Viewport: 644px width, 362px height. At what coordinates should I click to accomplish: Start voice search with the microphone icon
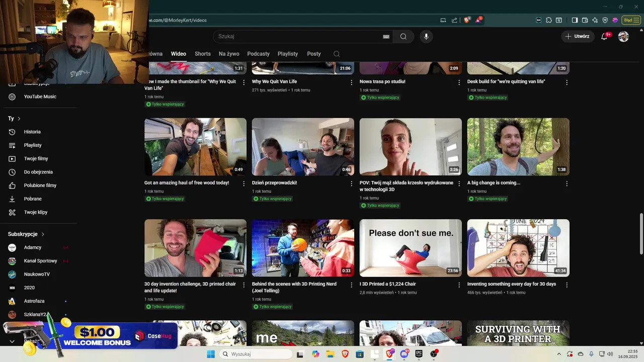426,36
